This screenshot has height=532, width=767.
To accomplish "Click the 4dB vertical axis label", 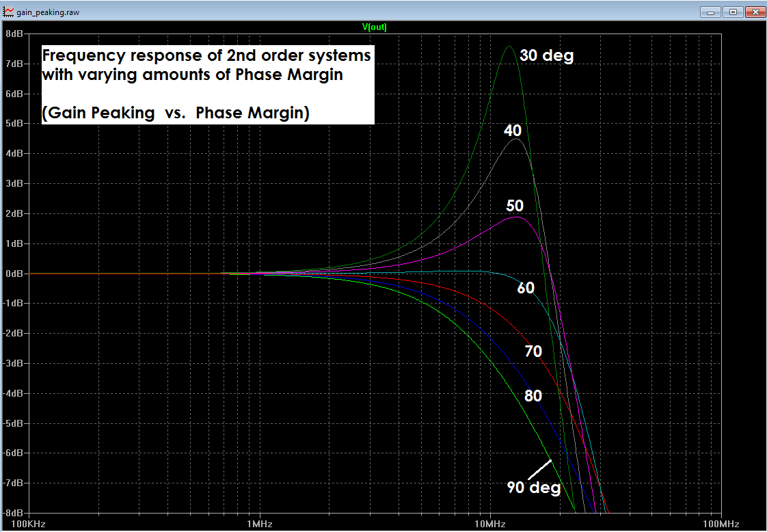I will pos(14,153).
